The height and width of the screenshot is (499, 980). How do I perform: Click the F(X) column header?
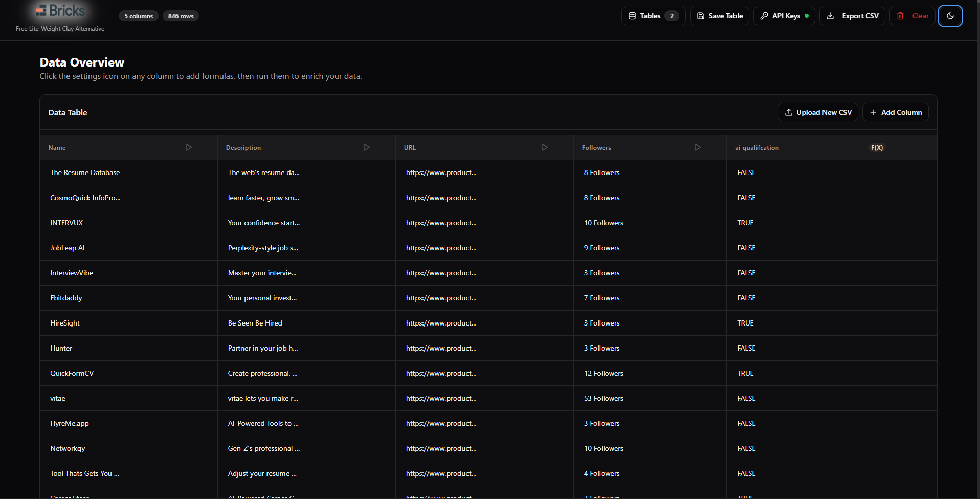click(x=877, y=147)
